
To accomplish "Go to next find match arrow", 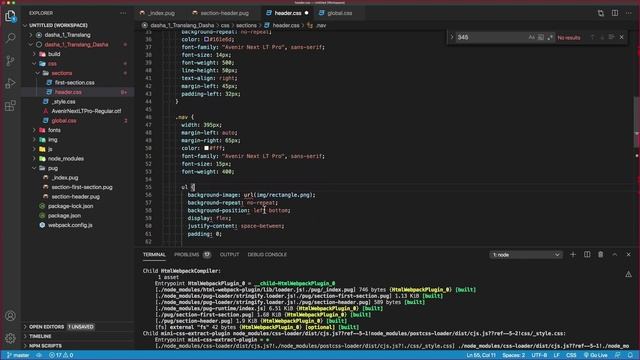I will click(602, 37).
